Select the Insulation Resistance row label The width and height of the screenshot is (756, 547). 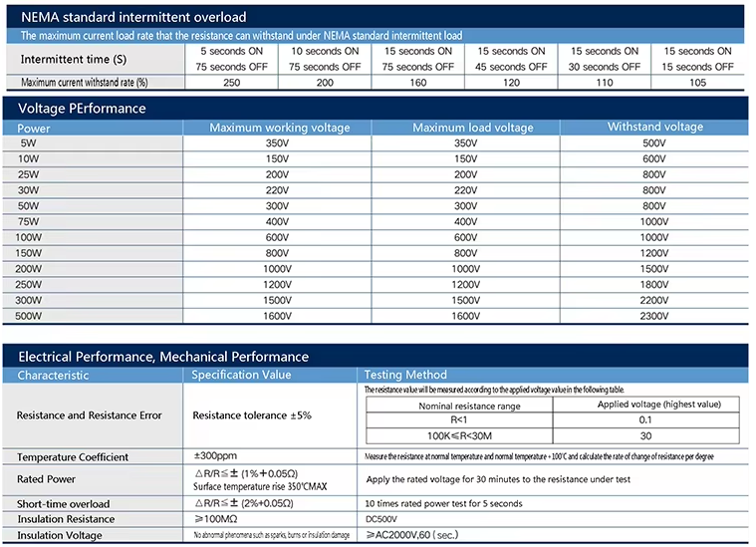click(x=66, y=518)
